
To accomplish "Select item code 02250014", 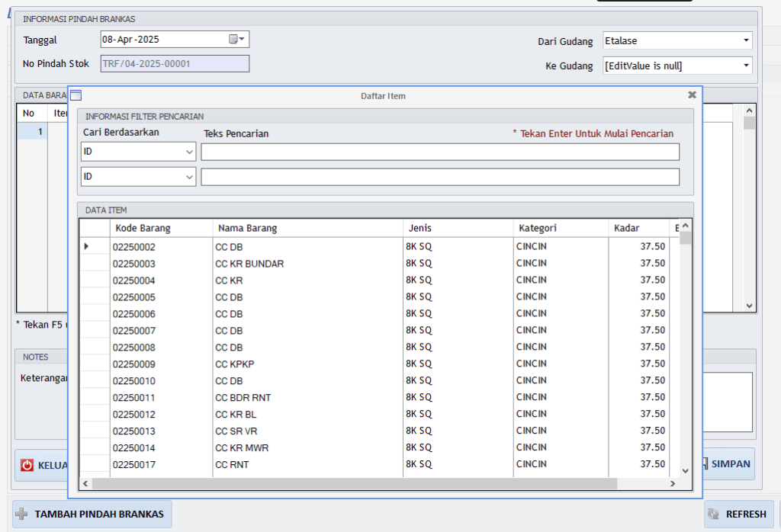I will 134,448.
